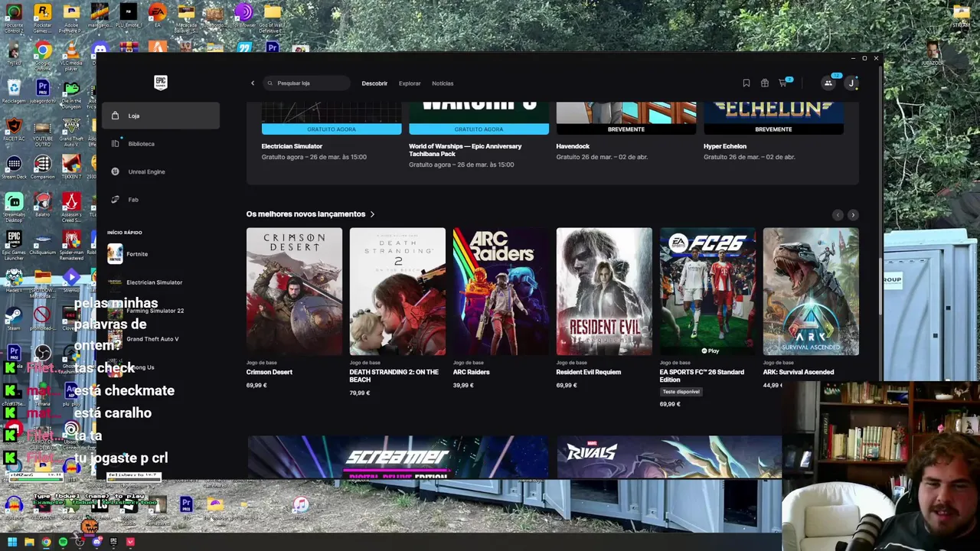Open Fab in the sidebar
This screenshot has height=551, width=980.
point(161,200)
